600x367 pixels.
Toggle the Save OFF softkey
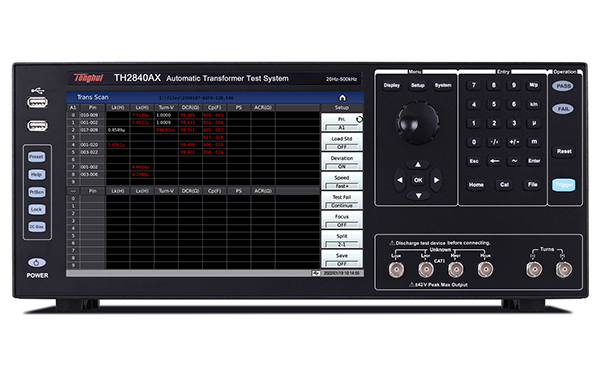tap(342, 259)
